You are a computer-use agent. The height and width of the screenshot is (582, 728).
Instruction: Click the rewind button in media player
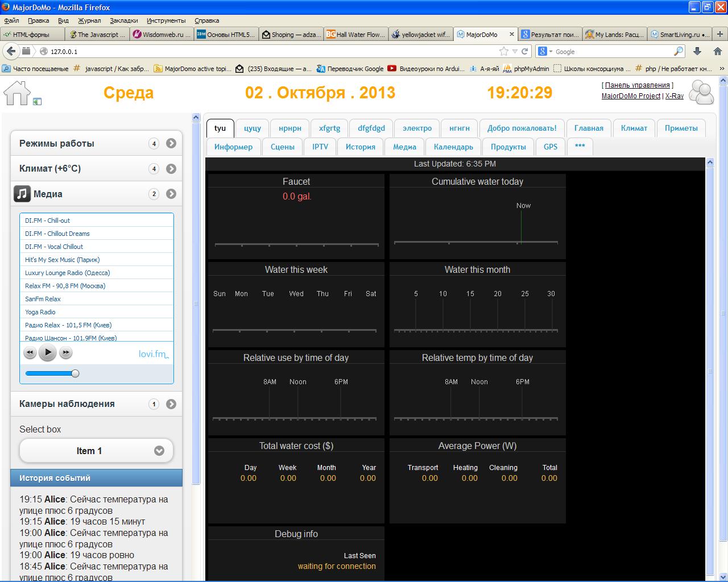coord(30,353)
